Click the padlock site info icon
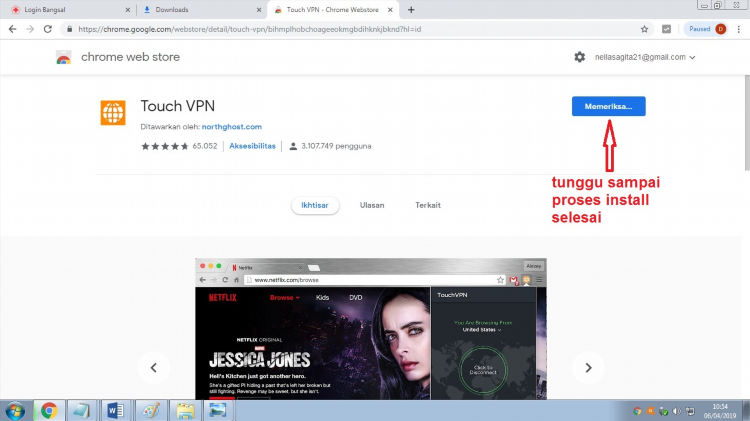Viewport: 750px width, 421px height. 69,29
